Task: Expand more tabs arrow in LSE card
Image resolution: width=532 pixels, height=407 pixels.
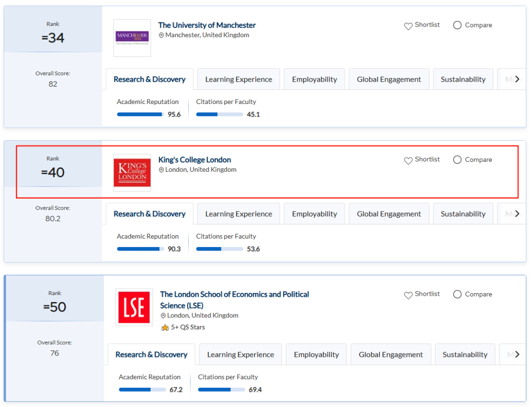Action: tap(517, 355)
